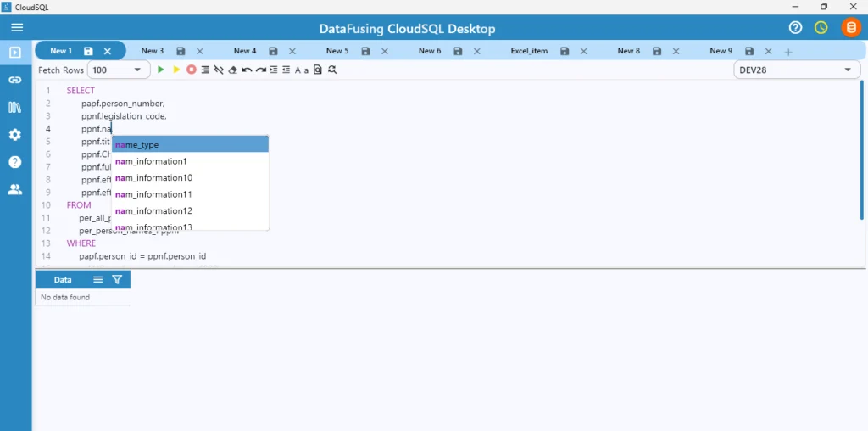Add a new query tab
The height and width of the screenshot is (431, 868).
pos(788,52)
